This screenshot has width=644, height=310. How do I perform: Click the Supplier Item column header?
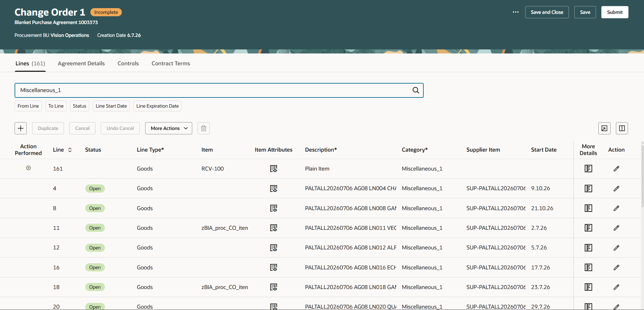483,150
